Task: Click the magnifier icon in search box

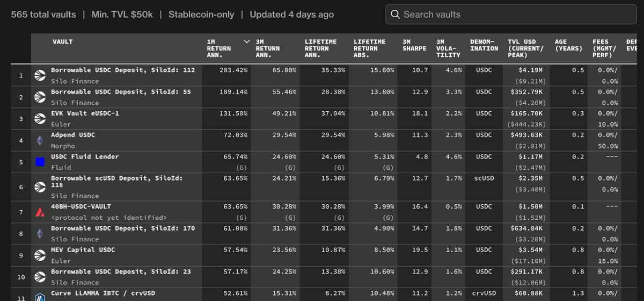Action: click(x=395, y=14)
